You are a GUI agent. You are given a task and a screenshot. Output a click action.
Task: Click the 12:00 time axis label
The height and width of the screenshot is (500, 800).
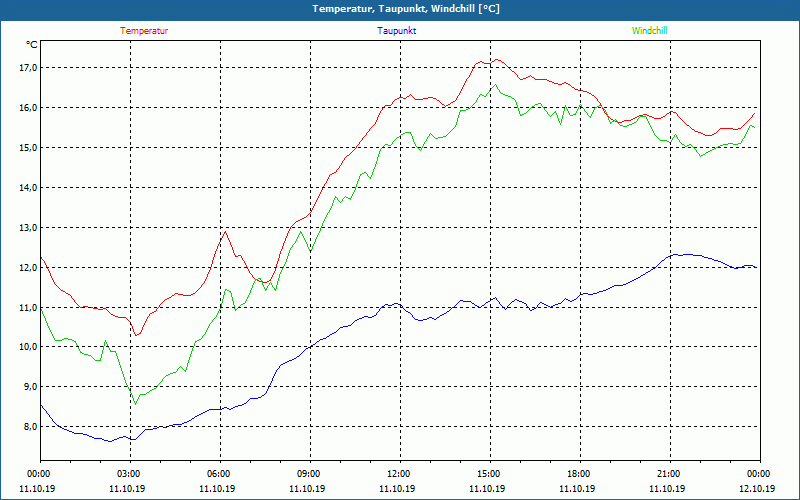[401, 474]
